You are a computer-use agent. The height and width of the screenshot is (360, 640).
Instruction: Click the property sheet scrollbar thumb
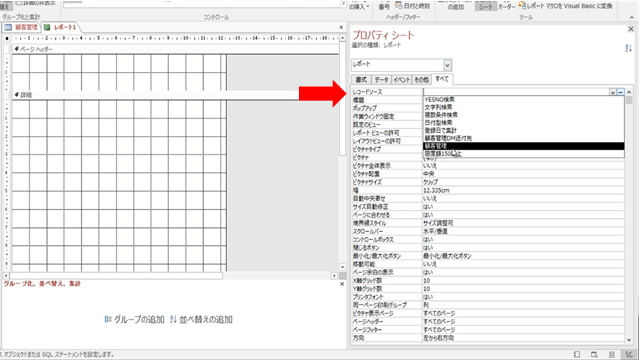(629, 100)
